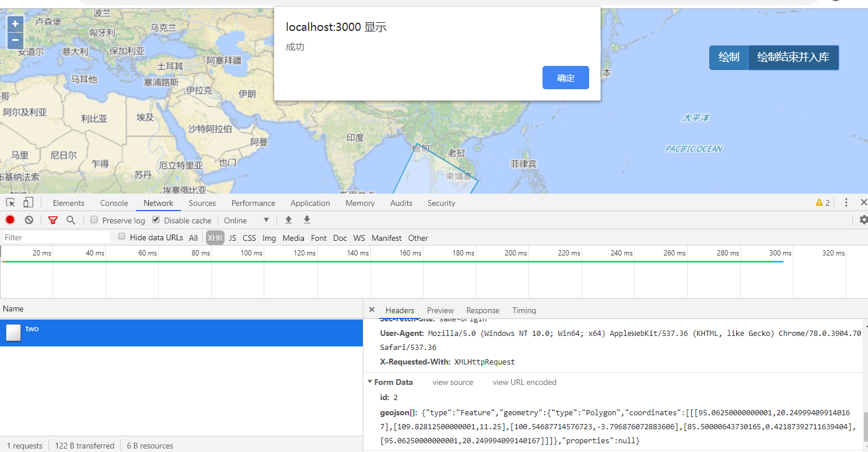This screenshot has height=452, width=868.
Task: Click the view URL encoded link
Action: pyautogui.click(x=524, y=382)
